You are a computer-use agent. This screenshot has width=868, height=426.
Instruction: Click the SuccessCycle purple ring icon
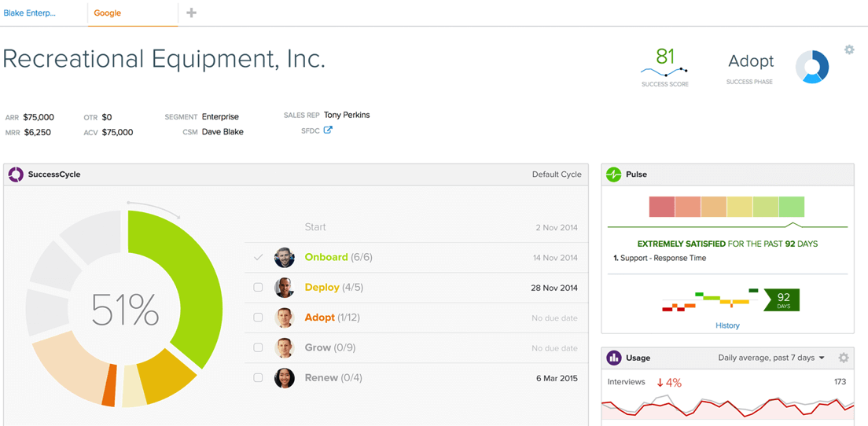(16, 174)
